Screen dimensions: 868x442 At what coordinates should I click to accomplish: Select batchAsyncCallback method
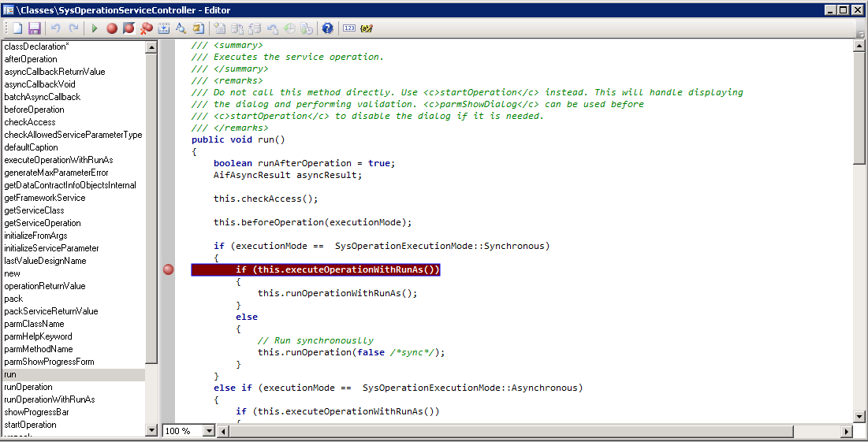[x=42, y=97]
